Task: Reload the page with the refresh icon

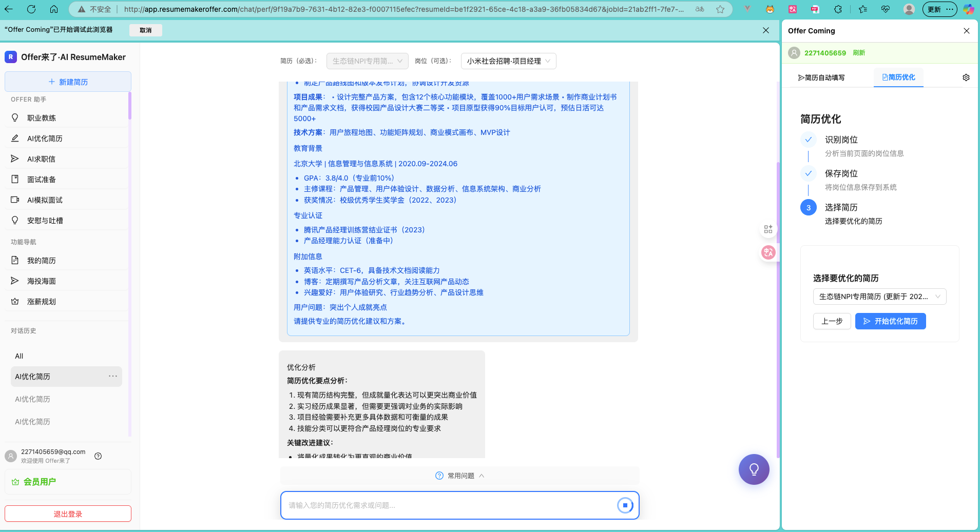Action: (x=31, y=9)
